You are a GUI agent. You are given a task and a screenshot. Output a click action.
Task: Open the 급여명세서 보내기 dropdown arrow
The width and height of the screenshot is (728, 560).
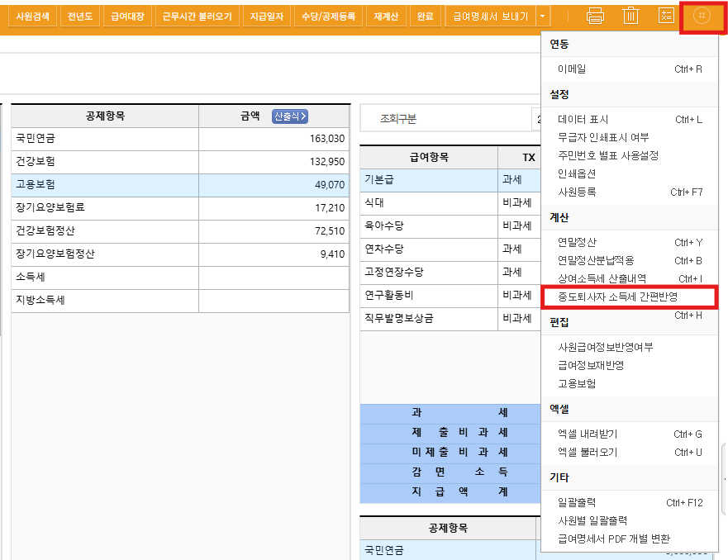(x=543, y=16)
